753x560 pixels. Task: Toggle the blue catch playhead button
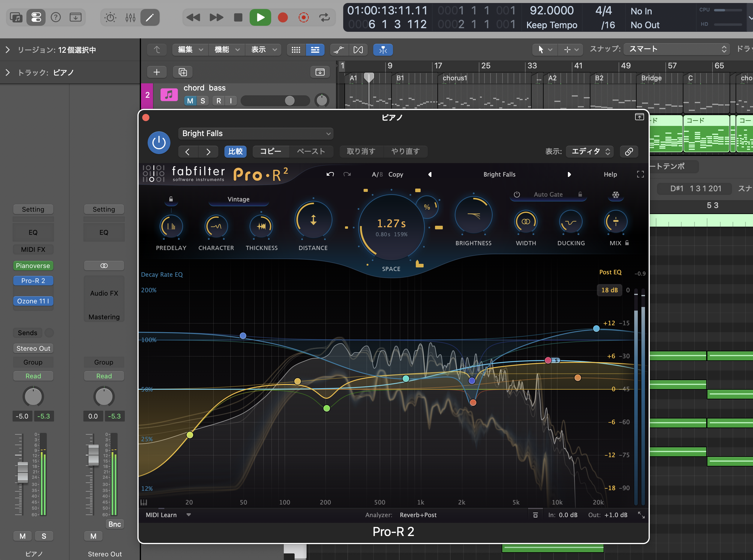tap(383, 50)
